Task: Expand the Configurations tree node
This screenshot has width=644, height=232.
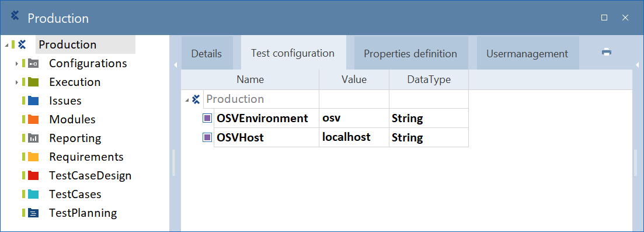Action: pyautogui.click(x=17, y=64)
